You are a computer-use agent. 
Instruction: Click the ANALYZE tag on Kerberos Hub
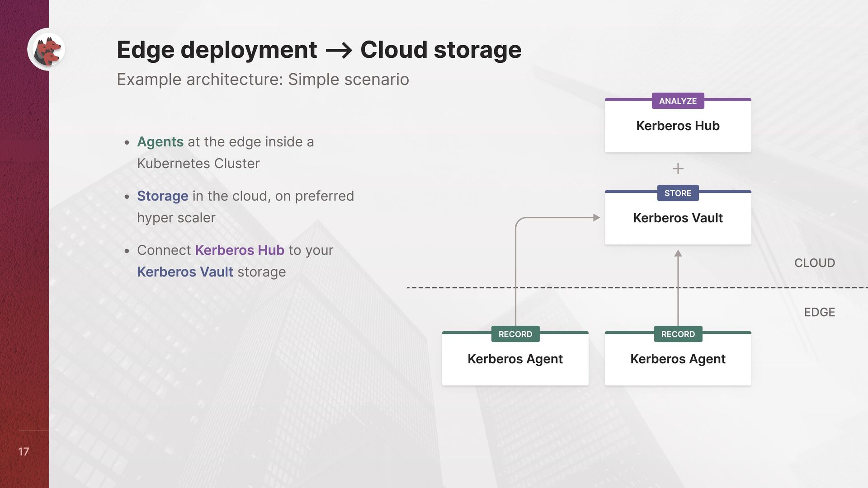pos(678,101)
